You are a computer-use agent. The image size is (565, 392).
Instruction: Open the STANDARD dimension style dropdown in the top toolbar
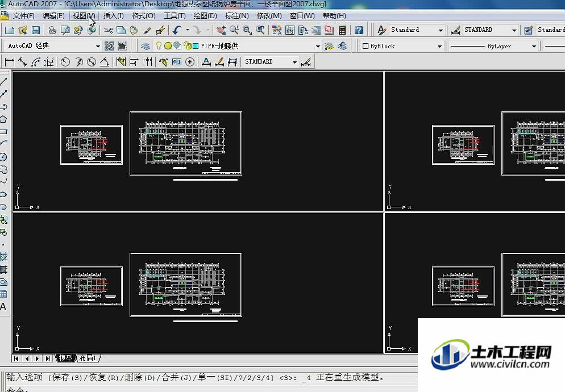(514, 30)
